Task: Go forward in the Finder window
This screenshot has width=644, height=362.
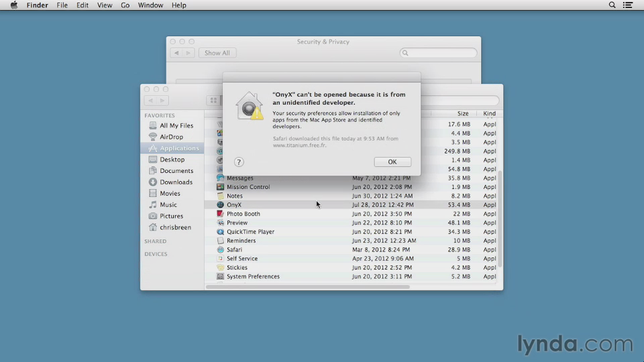Action: click(x=162, y=101)
